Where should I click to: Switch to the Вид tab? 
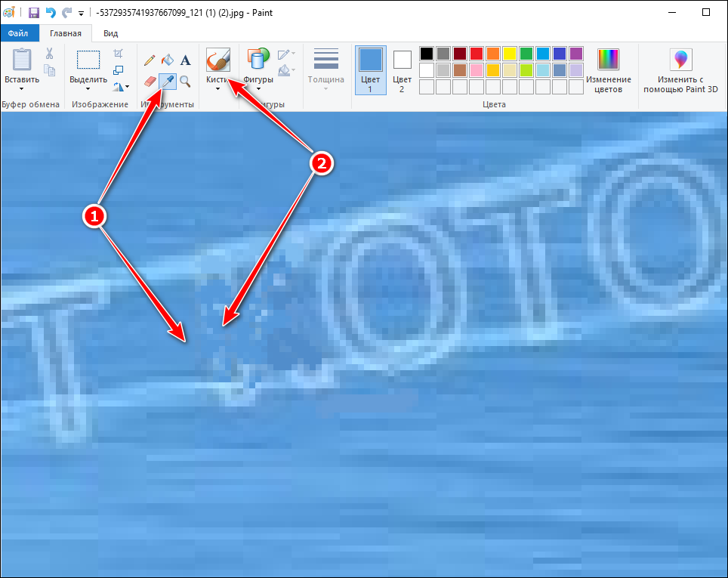tap(110, 33)
